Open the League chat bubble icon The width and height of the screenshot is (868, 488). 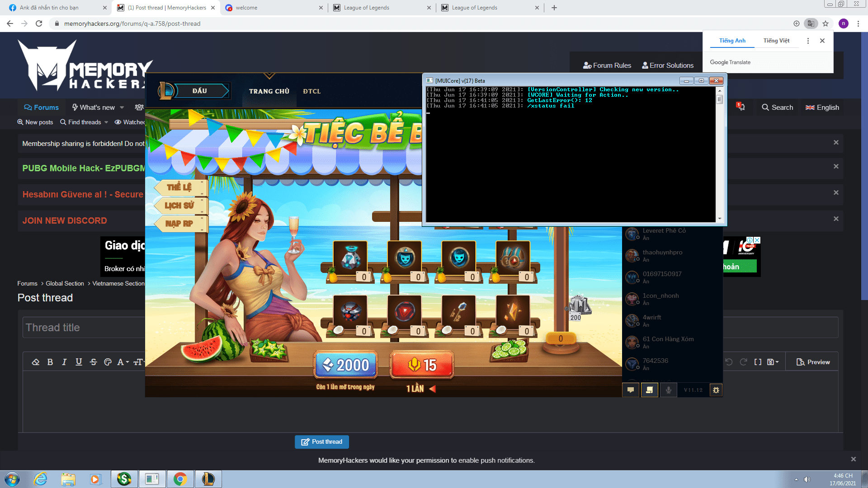click(x=631, y=390)
